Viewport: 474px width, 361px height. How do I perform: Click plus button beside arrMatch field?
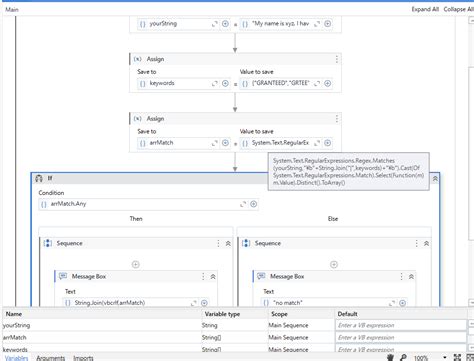coord(225,143)
